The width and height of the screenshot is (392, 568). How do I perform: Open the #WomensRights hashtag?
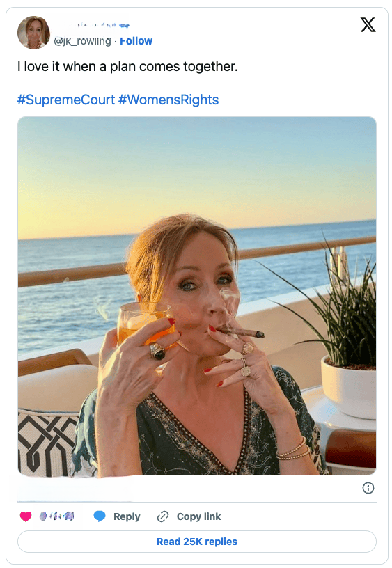[x=168, y=100]
